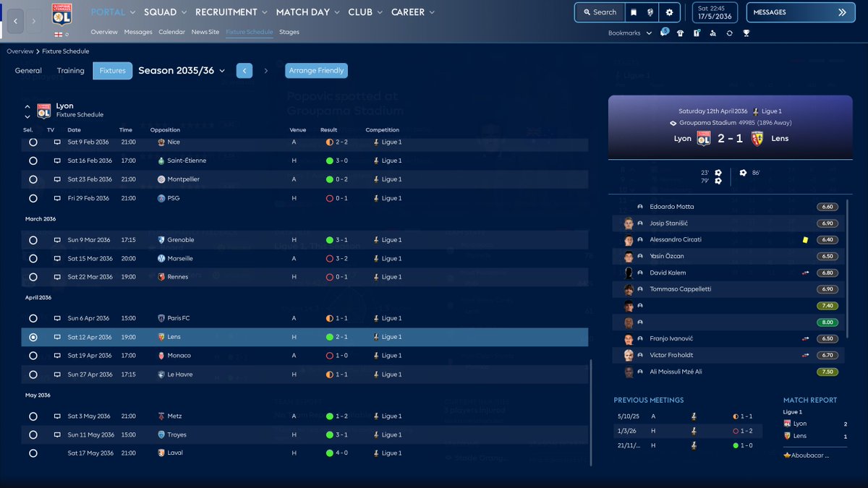
Task: Click the Monaco club badge in fixture list
Action: 161,356
